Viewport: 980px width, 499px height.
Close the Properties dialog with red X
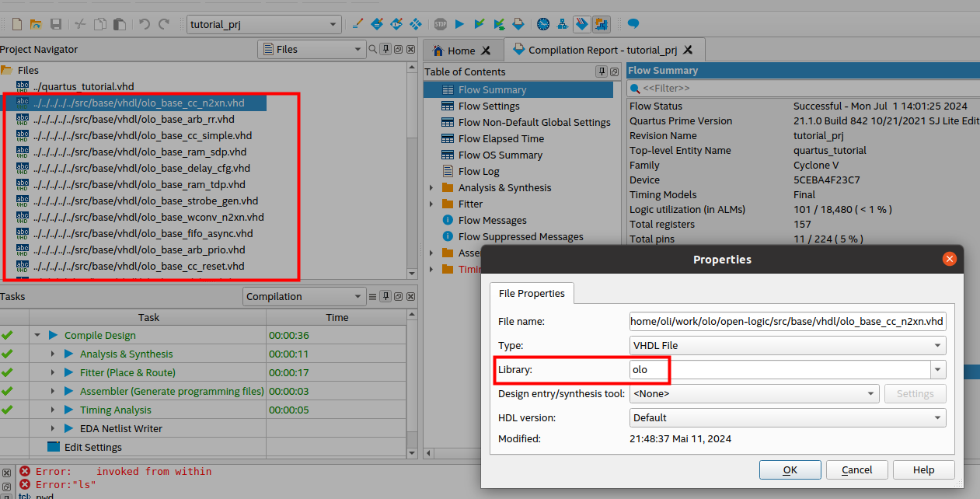pyautogui.click(x=949, y=259)
